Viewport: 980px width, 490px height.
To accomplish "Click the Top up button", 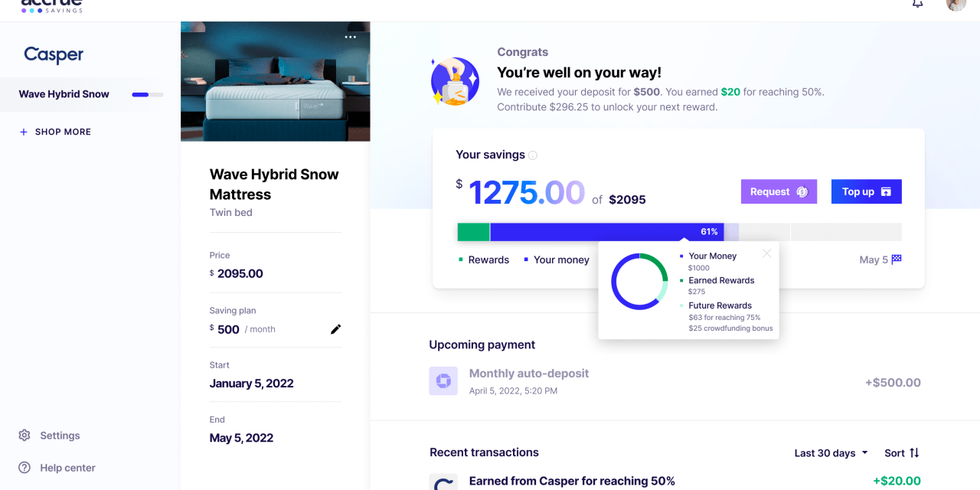I will 867,191.
